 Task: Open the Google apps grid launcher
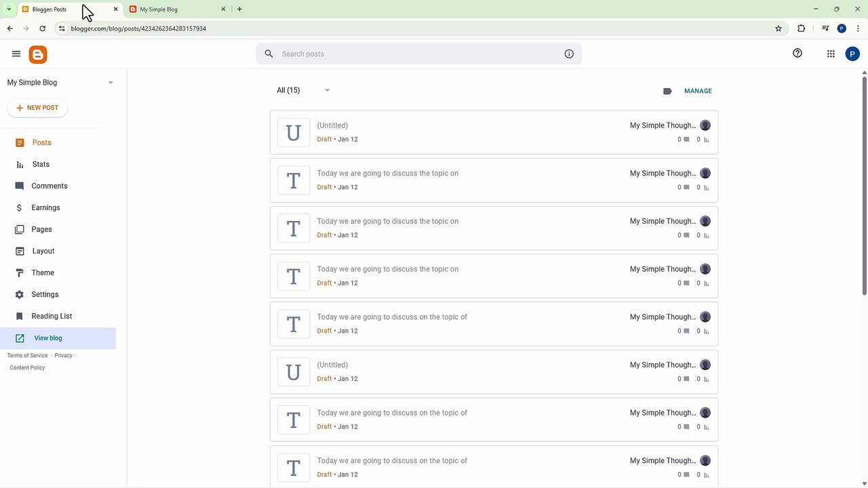tap(831, 54)
